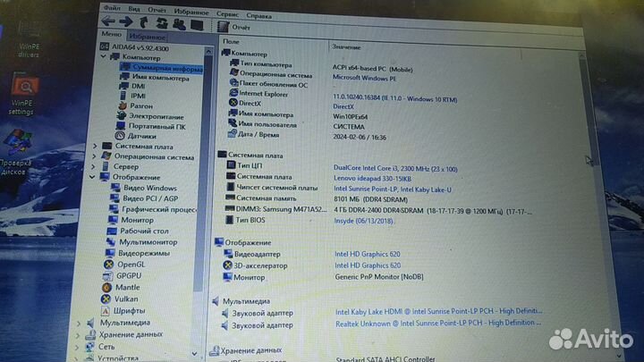Open Insyde (06/13/2018) BIOS link
Viewport: 644px width, 362px height.
[x=363, y=221]
